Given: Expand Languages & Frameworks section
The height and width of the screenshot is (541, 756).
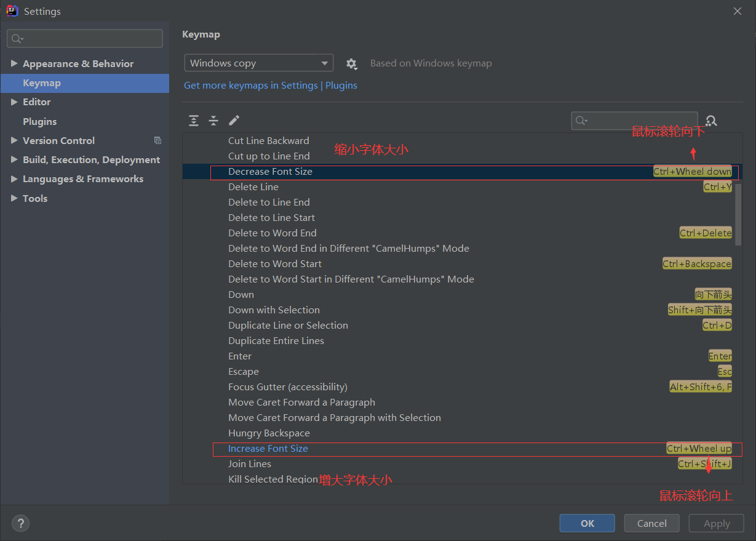Looking at the screenshot, I should click(x=14, y=178).
